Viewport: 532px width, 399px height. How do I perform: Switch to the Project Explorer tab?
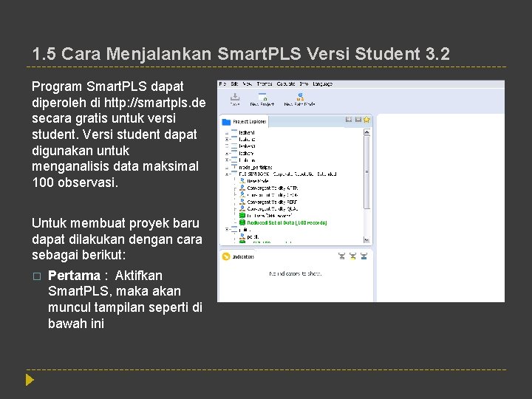click(x=245, y=121)
